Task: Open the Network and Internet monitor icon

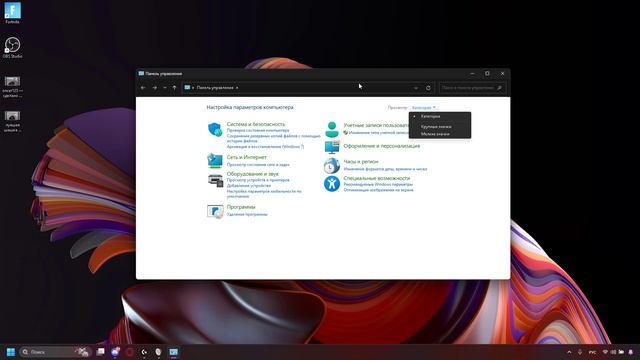Action: point(215,160)
